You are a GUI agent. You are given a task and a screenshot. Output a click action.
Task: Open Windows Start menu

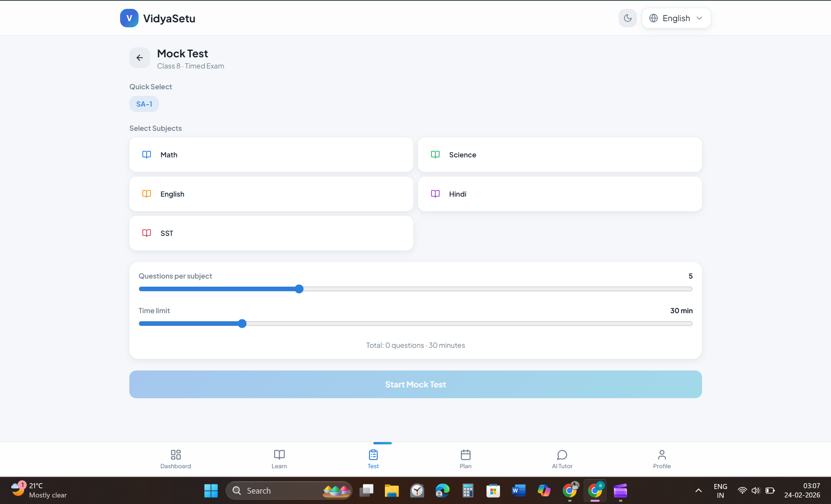coord(211,491)
